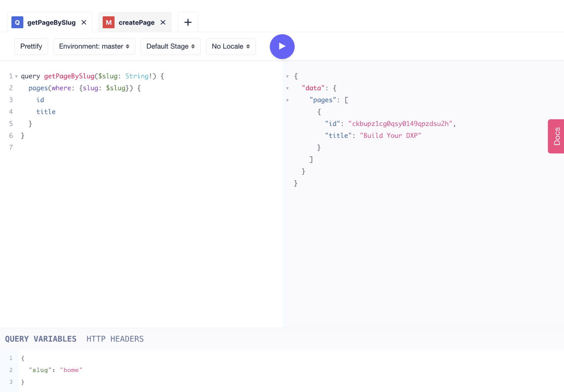Open the Environment: master dropdown
The height and width of the screenshot is (392, 564).
point(94,46)
